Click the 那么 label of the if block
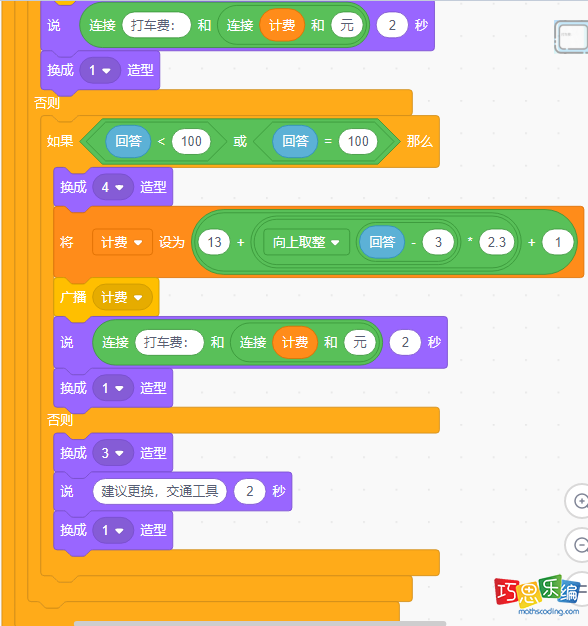 point(420,141)
